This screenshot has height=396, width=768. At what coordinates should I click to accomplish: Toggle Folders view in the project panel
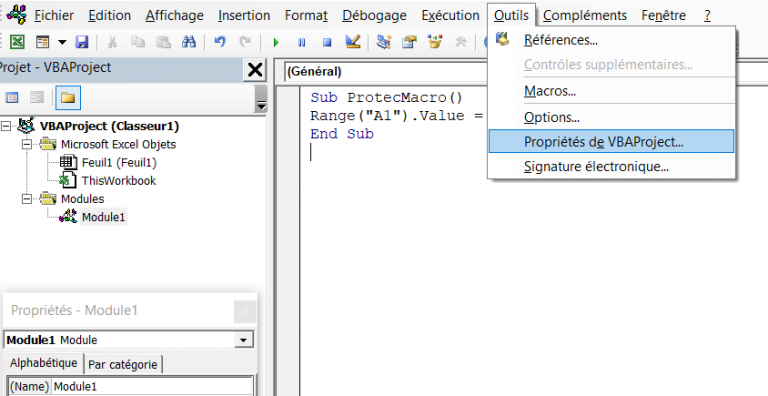pyautogui.click(x=68, y=98)
